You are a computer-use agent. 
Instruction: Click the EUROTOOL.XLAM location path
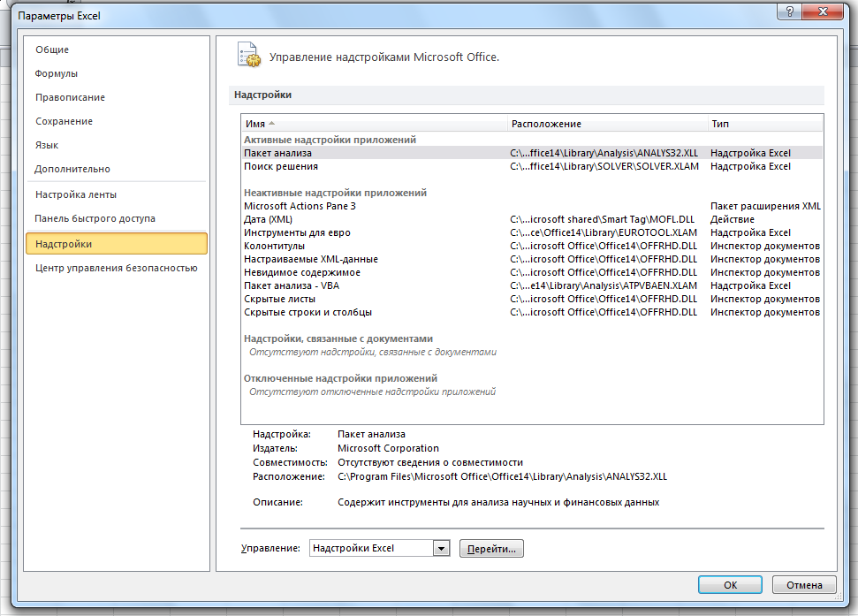tap(603, 232)
